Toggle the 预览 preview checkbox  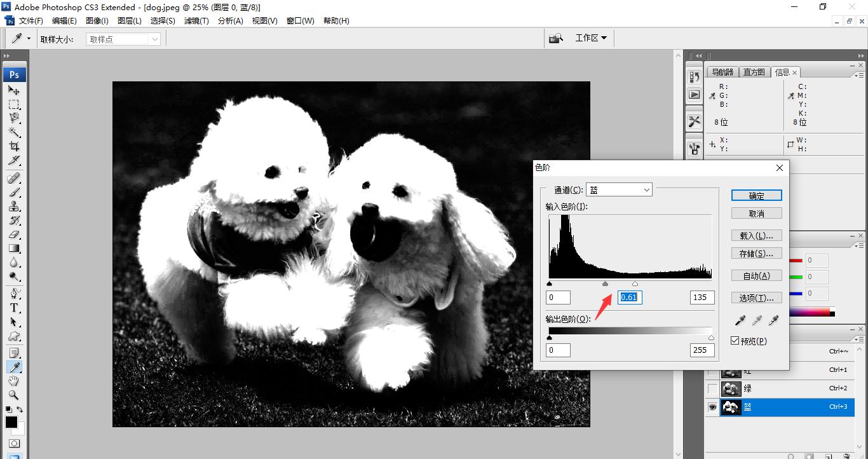point(735,341)
